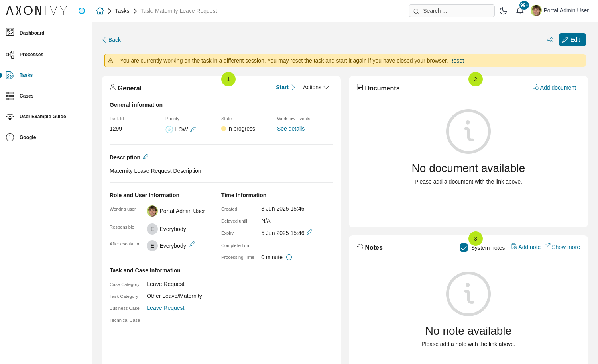
Task: Click task name breadcrumb Maternity Leave Request
Action: tap(179, 11)
